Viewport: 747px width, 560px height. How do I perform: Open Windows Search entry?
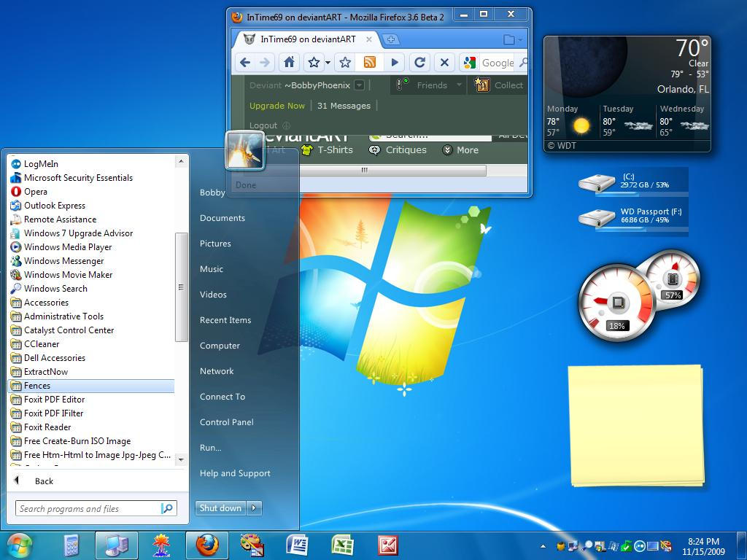[x=49, y=288]
